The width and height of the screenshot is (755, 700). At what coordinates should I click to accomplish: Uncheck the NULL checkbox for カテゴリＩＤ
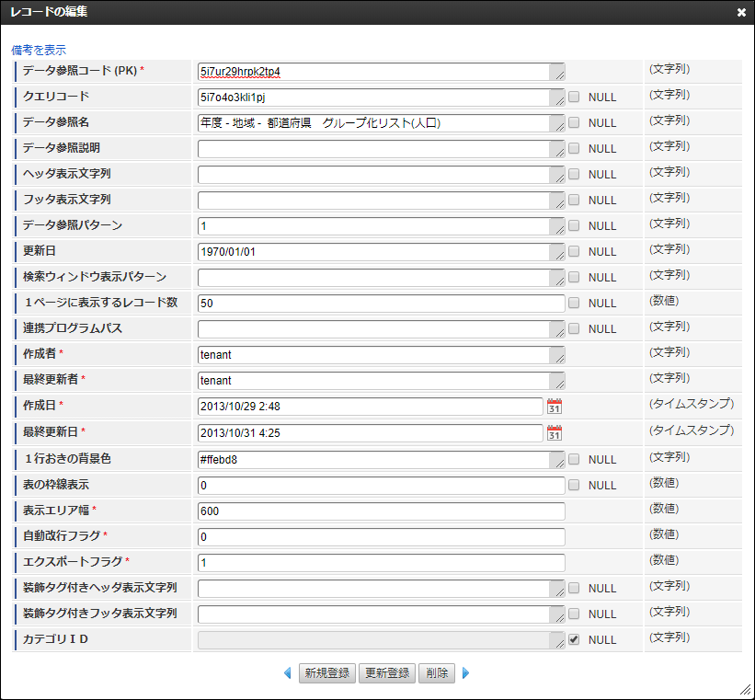(x=575, y=639)
